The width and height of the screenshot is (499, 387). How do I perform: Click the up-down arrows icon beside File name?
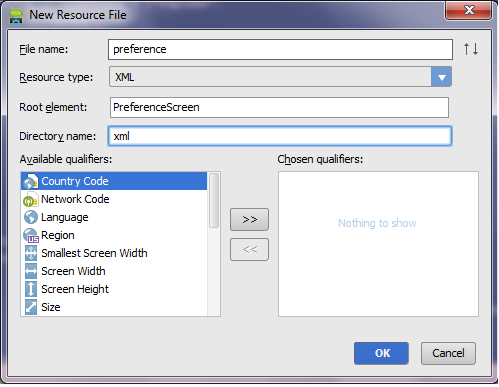471,49
